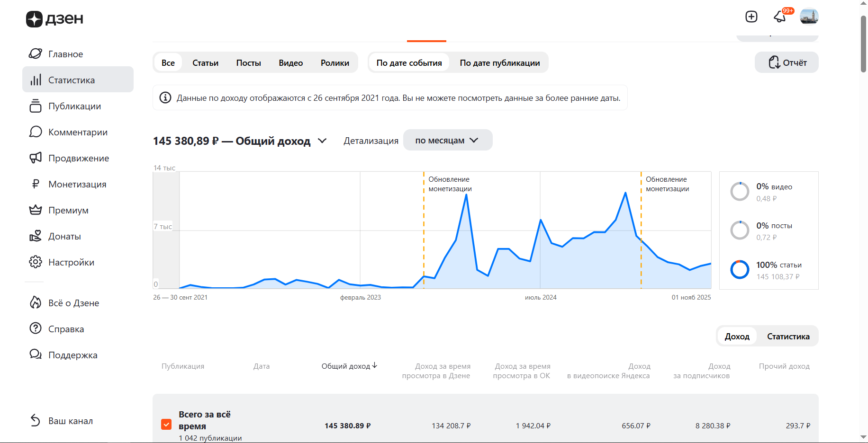Switch to the Статьи tab
Image resolution: width=868 pixels, height=443 pixels.
(x=205, y=63)
